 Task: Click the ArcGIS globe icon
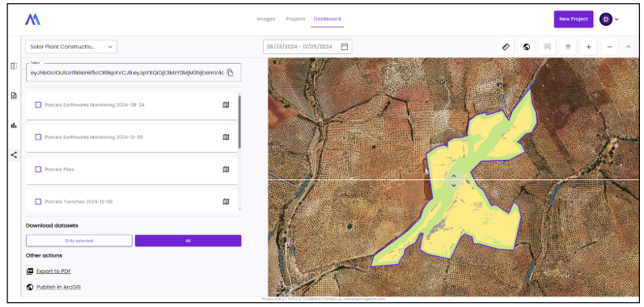(x=30, y=287)
